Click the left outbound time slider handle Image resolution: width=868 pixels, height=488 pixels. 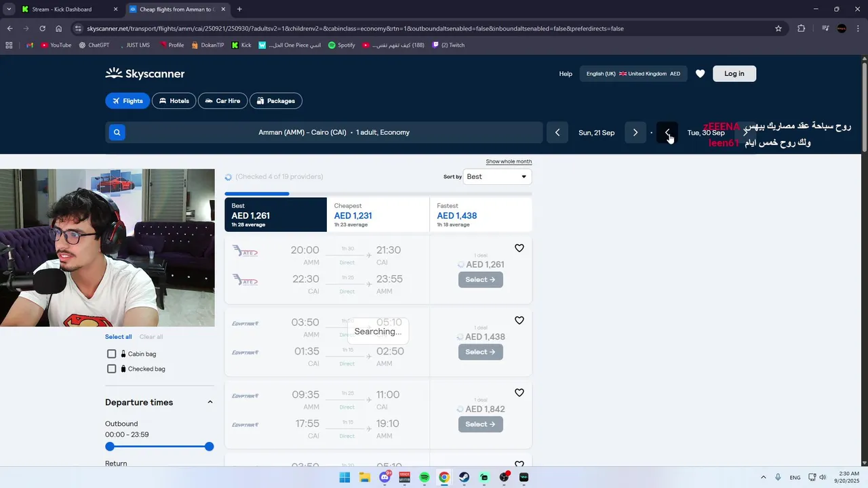110,447
